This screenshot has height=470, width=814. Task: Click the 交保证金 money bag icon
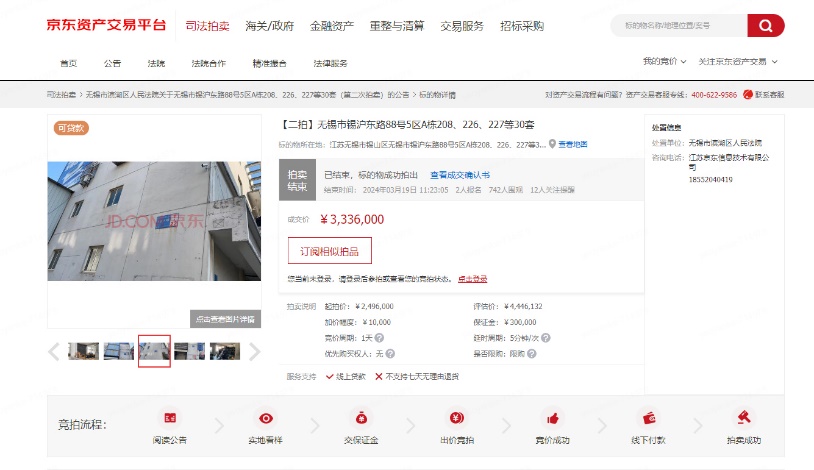pos(361,418)
